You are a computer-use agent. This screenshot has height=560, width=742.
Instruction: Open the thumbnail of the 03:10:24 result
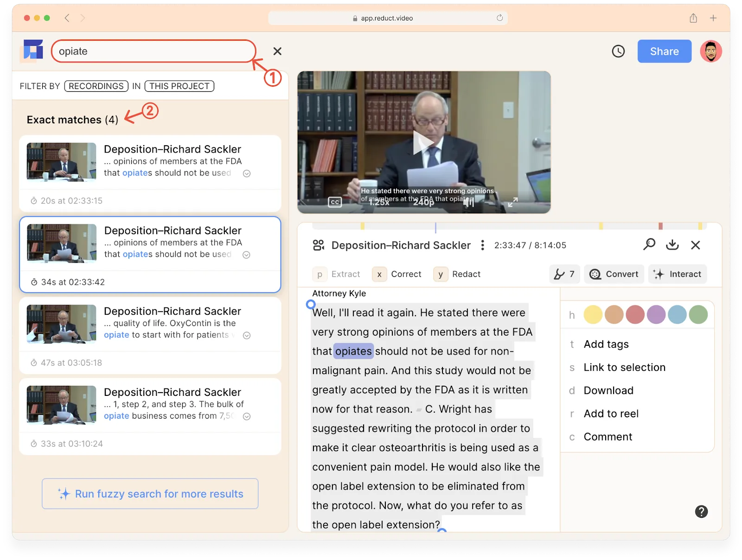61,405
